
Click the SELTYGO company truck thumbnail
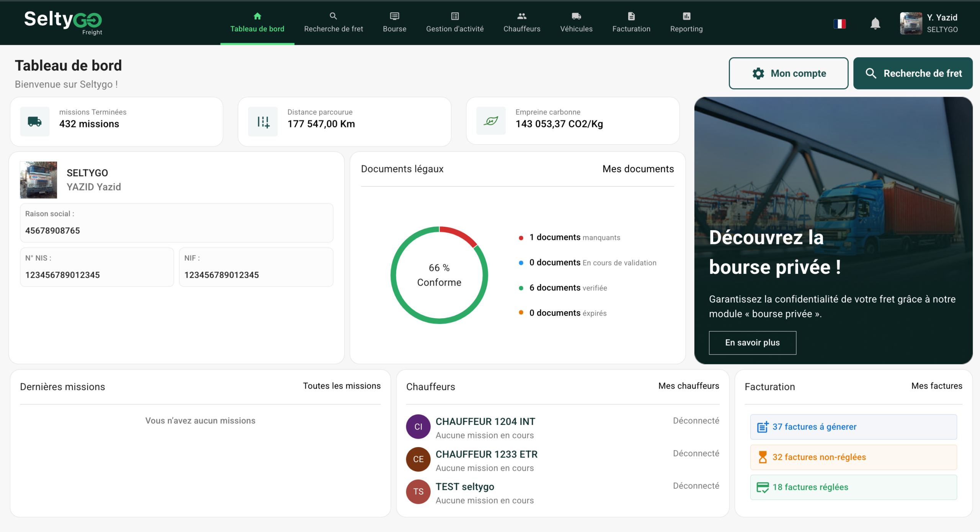[x=39, y=180]
